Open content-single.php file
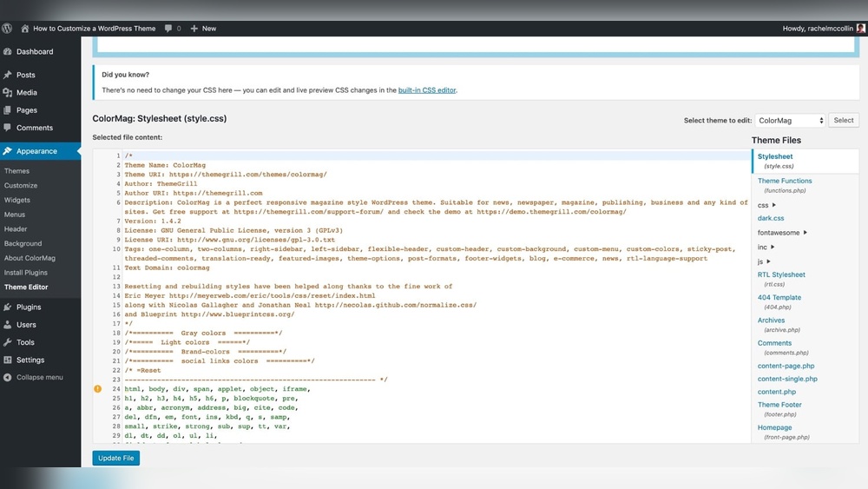This screenshot has width=868, height=489. [787, 379]
